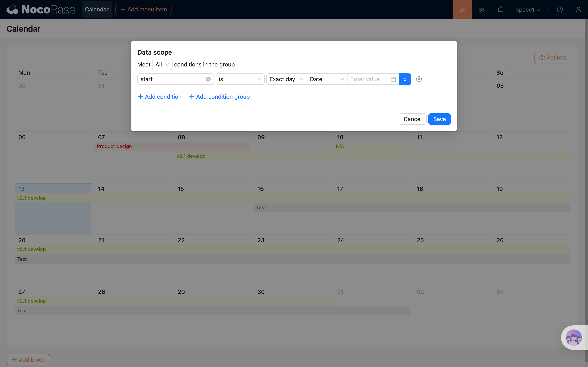Click the UI editor highlighter icon
The image size is (588, 367).
462,9
